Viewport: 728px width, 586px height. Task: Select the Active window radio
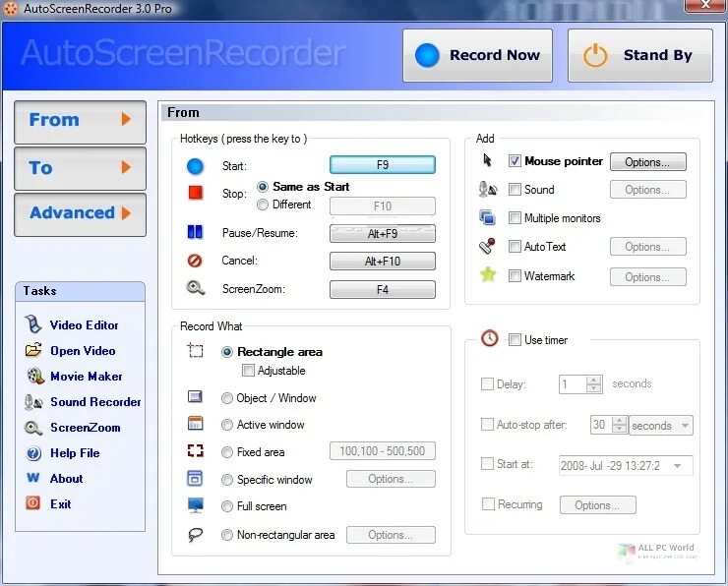pos(226,425)
